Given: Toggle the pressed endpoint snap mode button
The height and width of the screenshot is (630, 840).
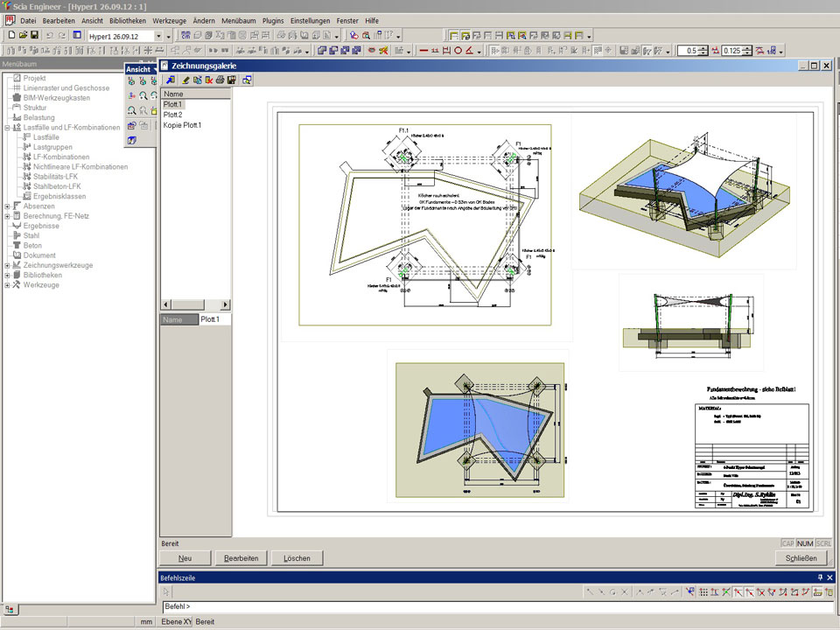Looking at the screenshot, I should click(738, 592).
